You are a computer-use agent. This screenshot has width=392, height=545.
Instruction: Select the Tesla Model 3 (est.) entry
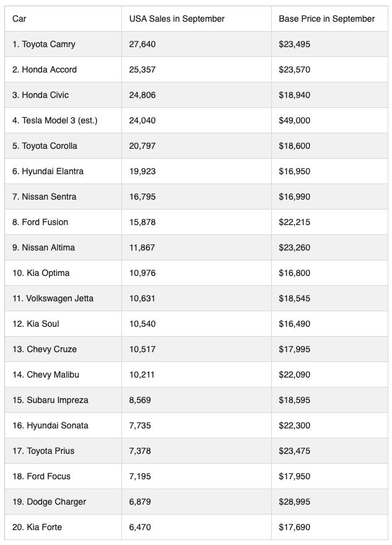pos(54,120)
